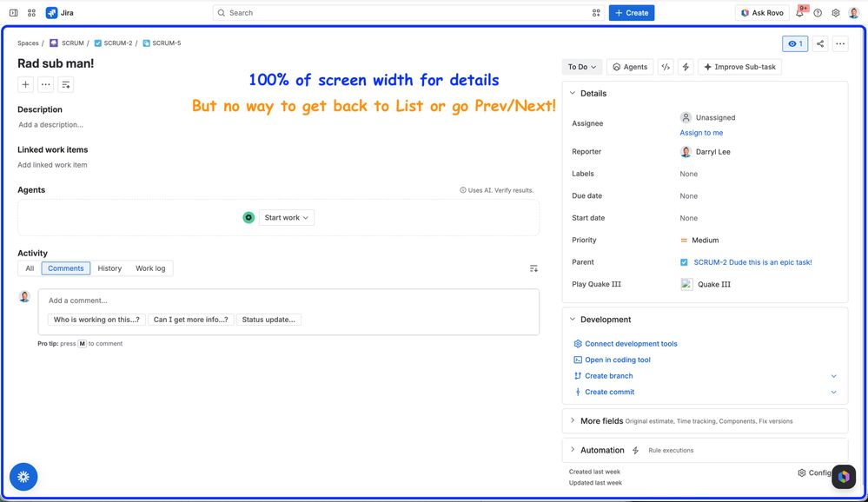
Task: Open the notifications bell icon
Action: tap(800, 13)
